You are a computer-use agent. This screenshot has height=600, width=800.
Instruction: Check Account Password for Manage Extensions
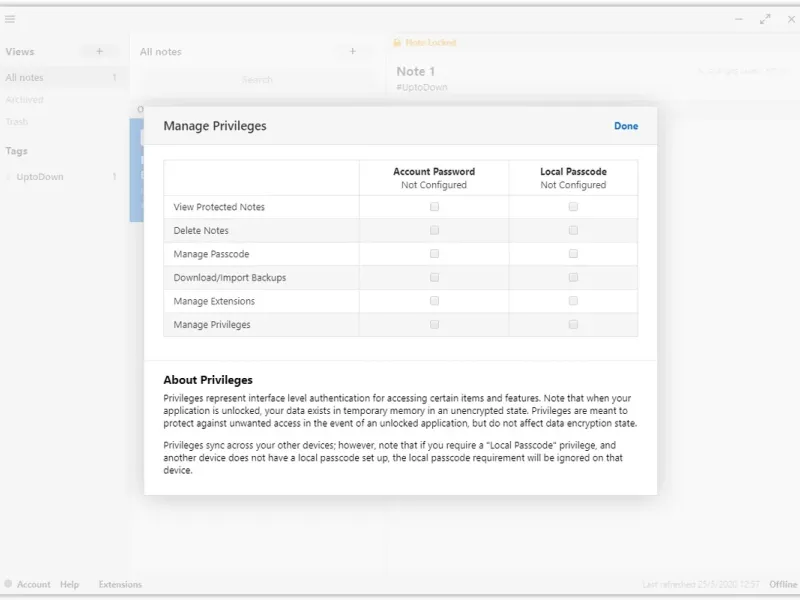pyautogui.click(x=434, y=301)
